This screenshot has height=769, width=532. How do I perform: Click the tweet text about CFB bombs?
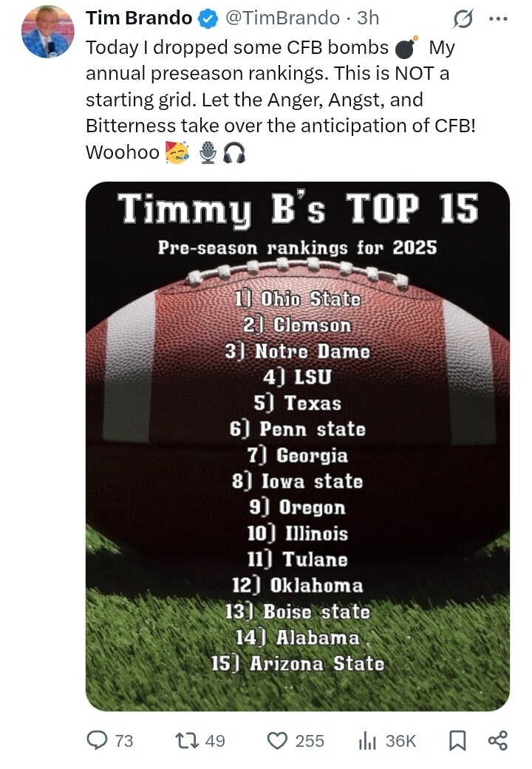tap(281, 100)
